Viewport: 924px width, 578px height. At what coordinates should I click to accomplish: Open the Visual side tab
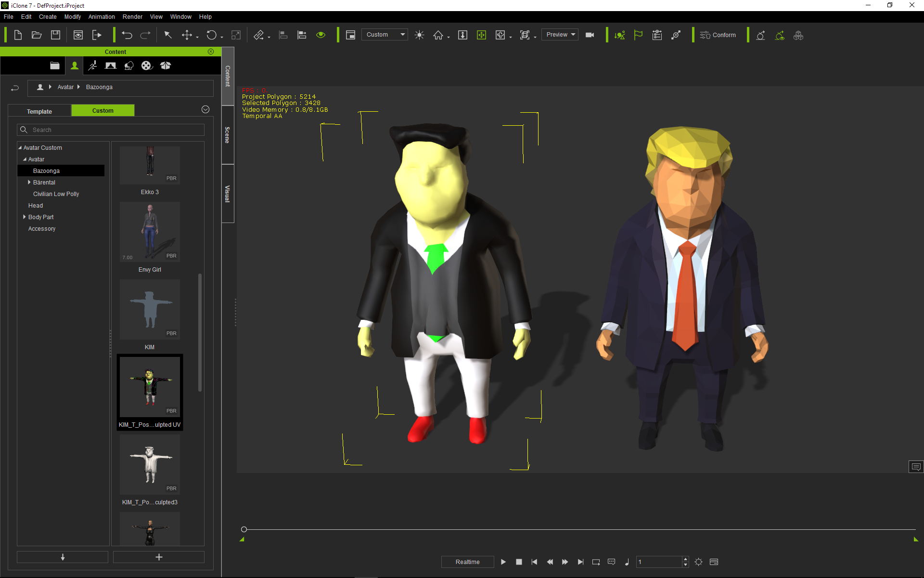pos(228,194)
